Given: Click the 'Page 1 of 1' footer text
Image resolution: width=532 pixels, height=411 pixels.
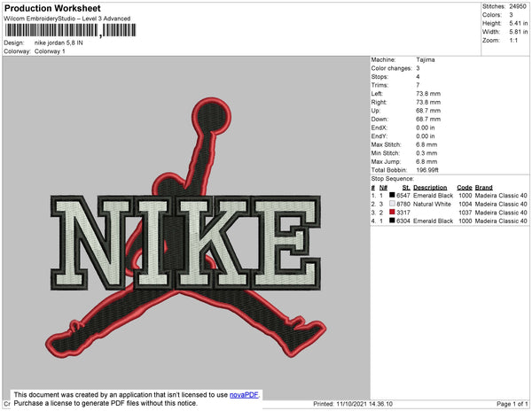Looking at the screenshot, I should [x=512, y=404].
